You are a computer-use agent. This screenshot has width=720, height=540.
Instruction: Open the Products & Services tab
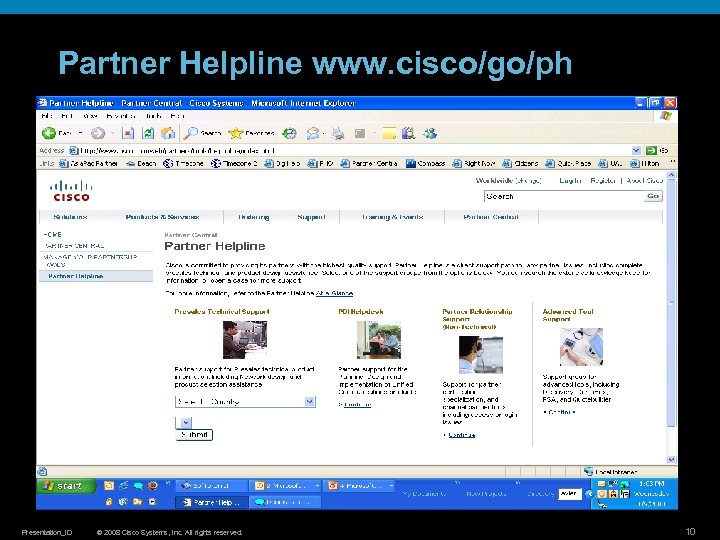point(163,217)
